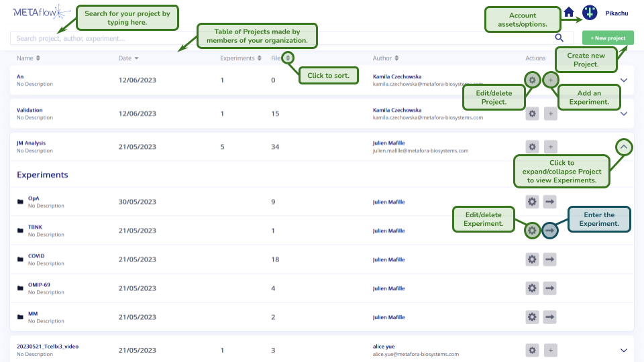Open the Pikachu account avatar menu
The height and width of the screenshot is (362, 644).
point(590,12)
